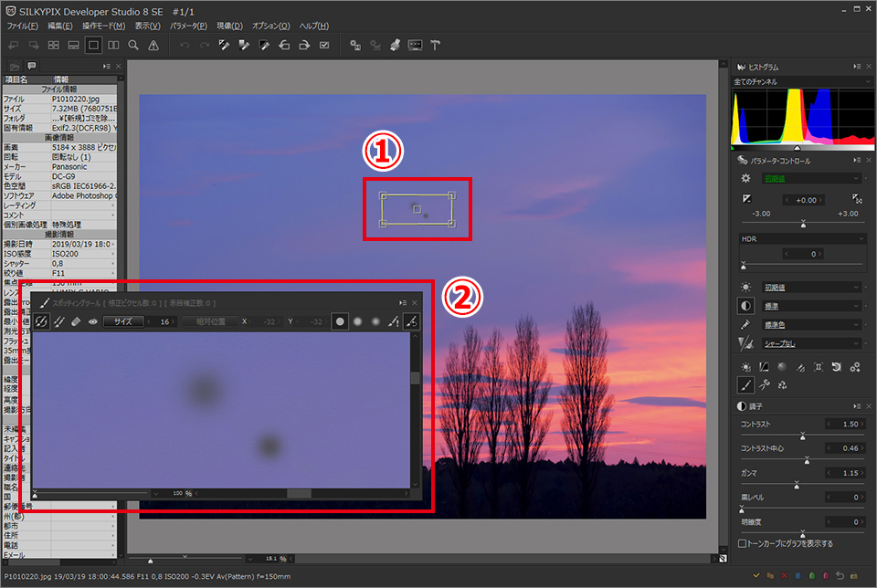
Task: Toggle the spotting brush mode on the far left
Action: click(41, 321)
